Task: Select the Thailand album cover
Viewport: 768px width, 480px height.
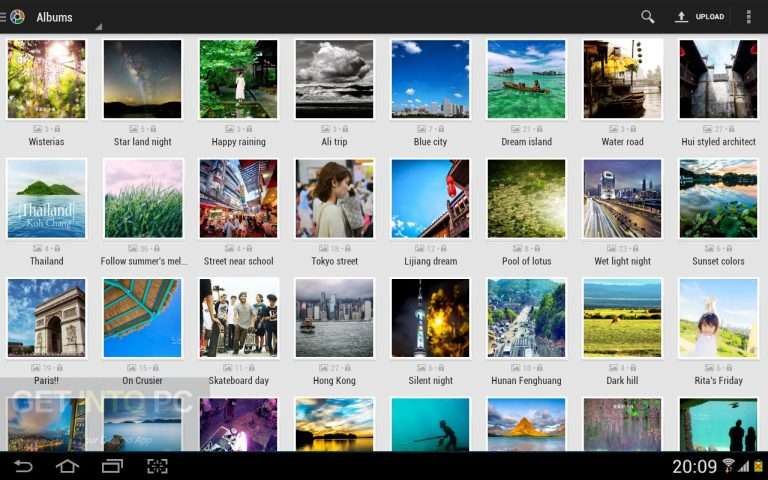Action: click(x=47, y=198)
